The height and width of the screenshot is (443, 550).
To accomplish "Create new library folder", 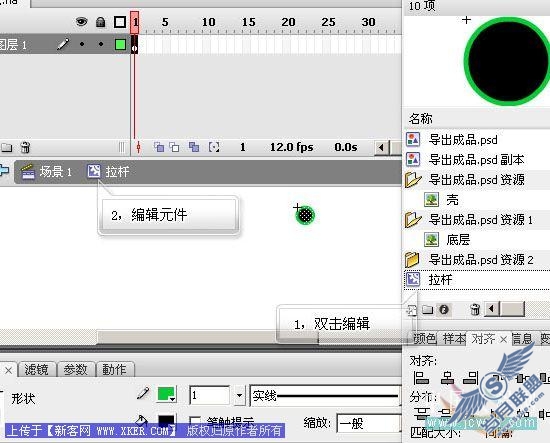I will tap(427, 310).
